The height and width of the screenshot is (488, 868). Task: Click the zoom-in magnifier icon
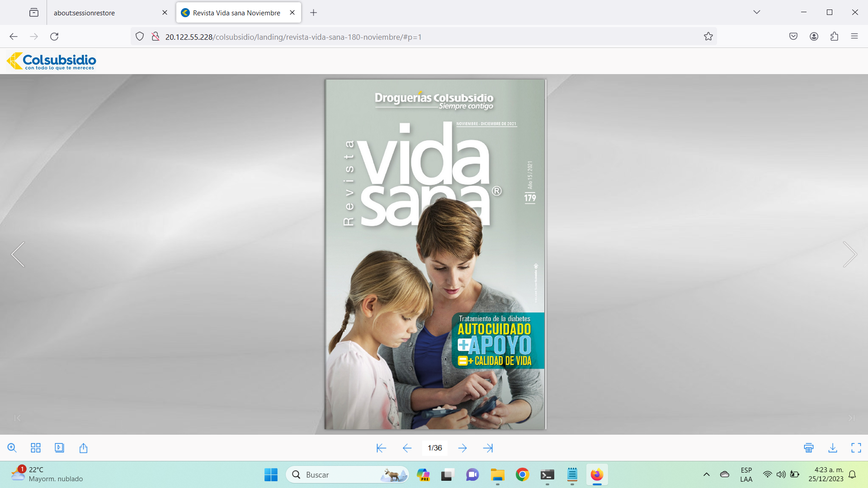point(12,448)
